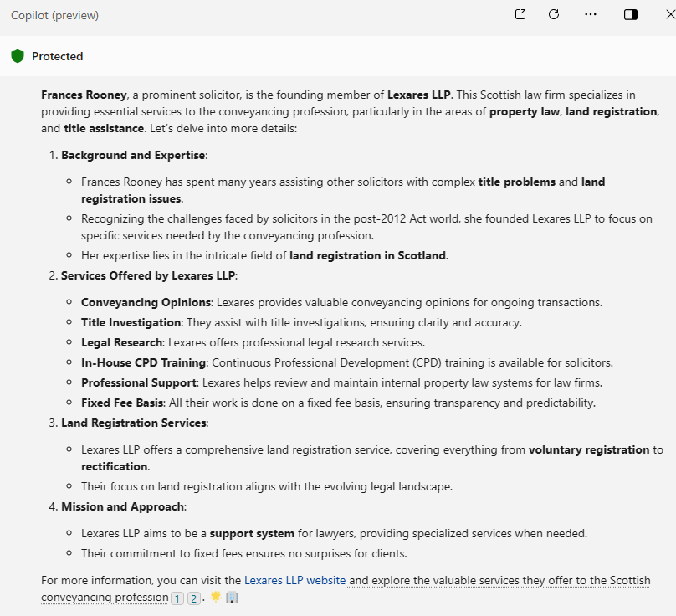Click the Professional Support bullet
This screenshot has width=676, height=616.
341,382
